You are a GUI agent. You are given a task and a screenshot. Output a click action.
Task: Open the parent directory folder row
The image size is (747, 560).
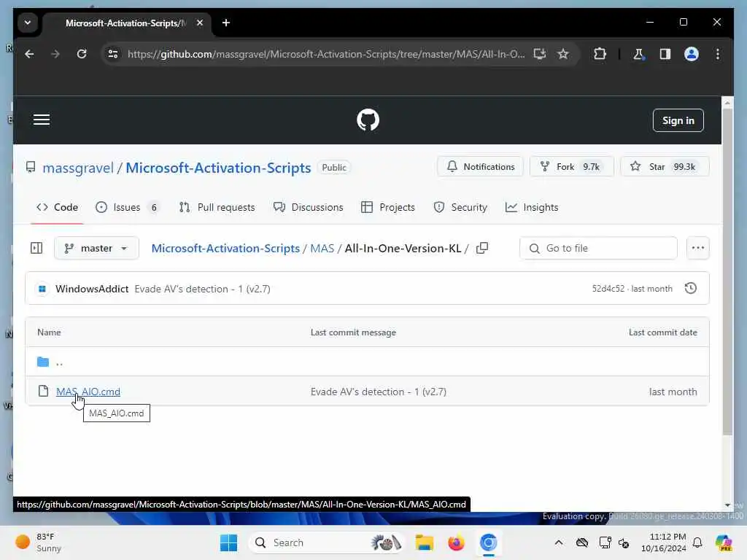(x=368, y=362)
